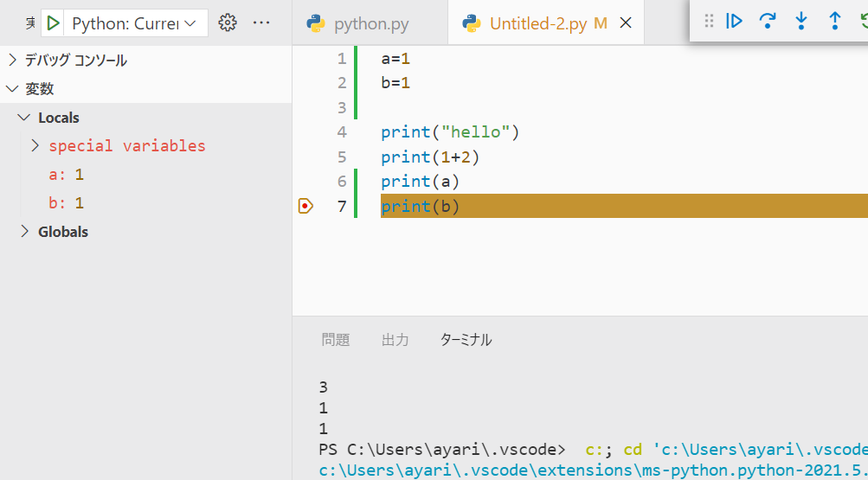This screenshot has height=480, width=868.
Task: Click the PS C:\Users\ayari\.vscode prompt
Action: point(441,449)
